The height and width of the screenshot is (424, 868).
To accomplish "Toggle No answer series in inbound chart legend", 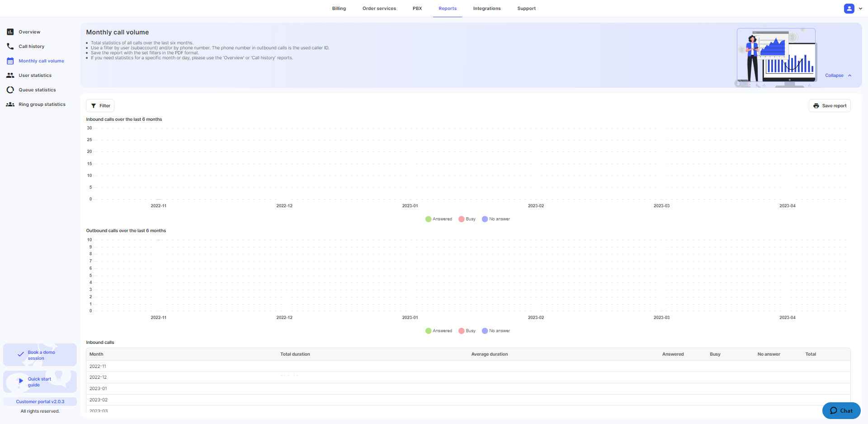I will [496, 219].
